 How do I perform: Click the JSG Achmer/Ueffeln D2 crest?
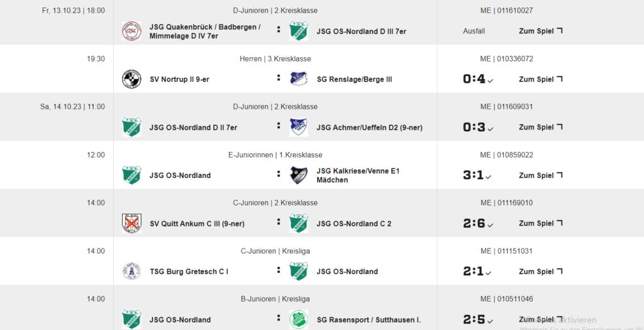tap(299, 127)
